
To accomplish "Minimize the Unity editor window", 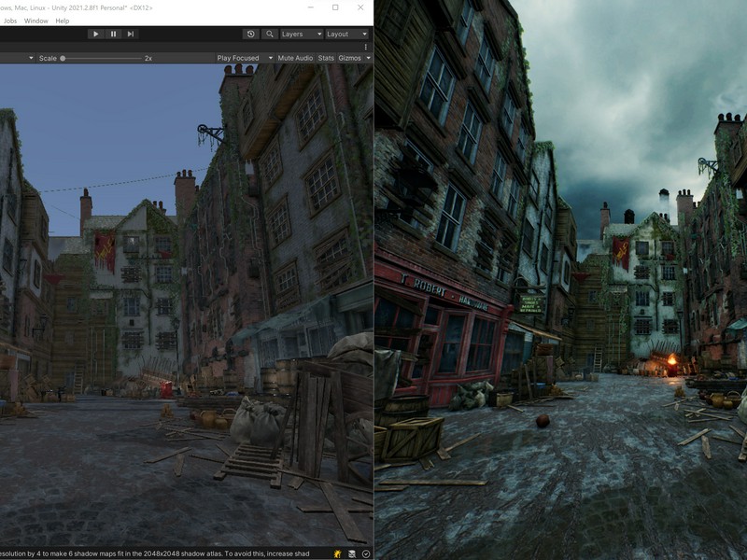I will 311,7.
